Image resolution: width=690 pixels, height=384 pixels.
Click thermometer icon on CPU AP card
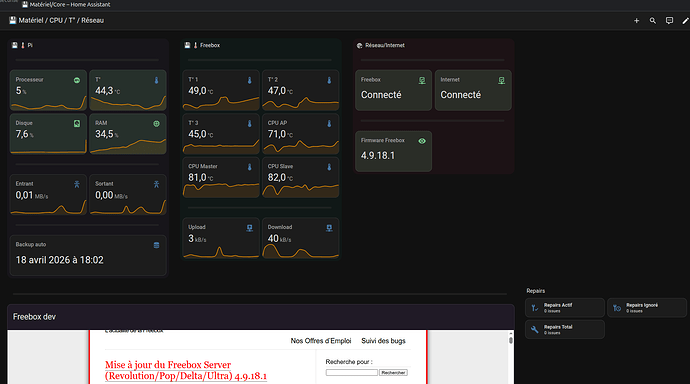[x=329, y=124]
